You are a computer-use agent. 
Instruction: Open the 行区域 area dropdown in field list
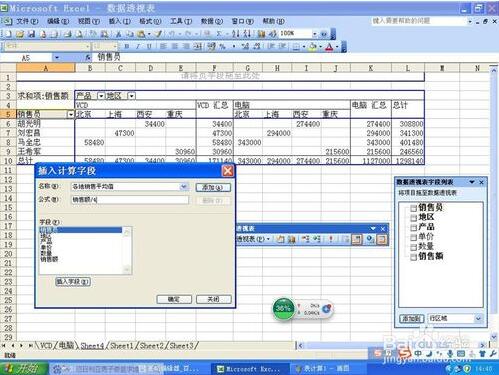click(478, 318)
